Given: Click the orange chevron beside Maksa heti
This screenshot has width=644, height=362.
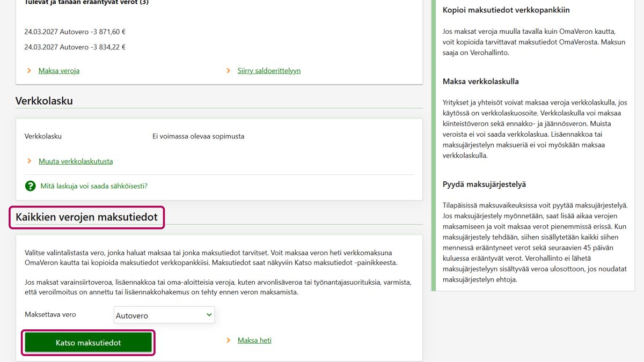Looking at the screenshot, I should pos(228,341).
